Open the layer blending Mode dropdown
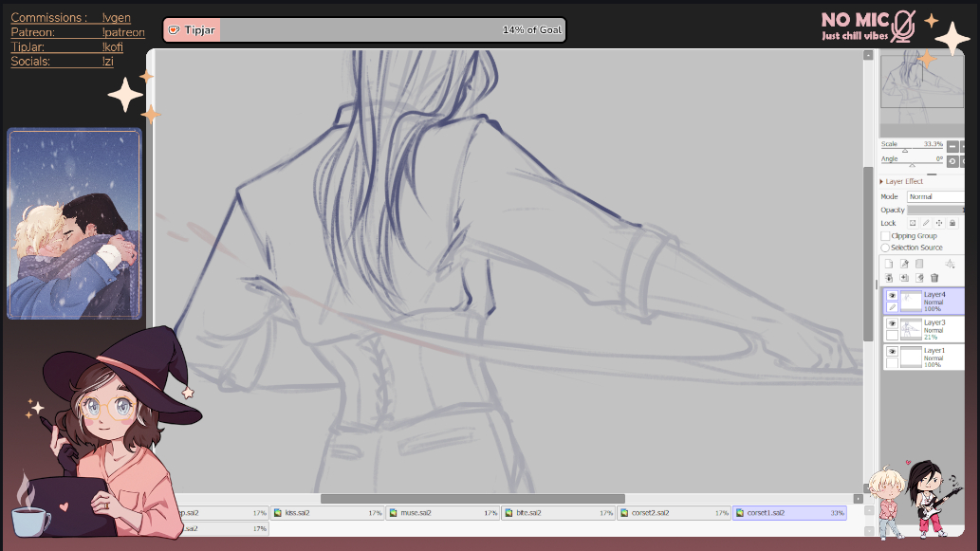The width and height of the screenshot is (980, 551). click(934, 196)
